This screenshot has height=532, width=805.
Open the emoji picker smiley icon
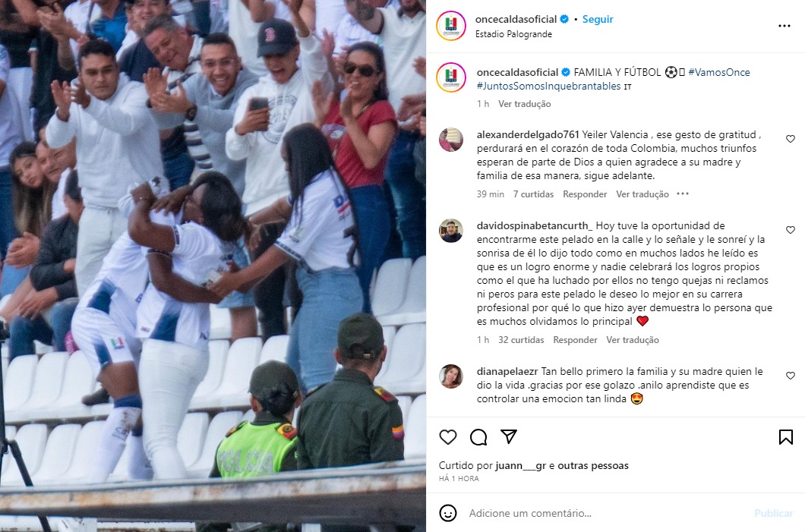[447, 513]
